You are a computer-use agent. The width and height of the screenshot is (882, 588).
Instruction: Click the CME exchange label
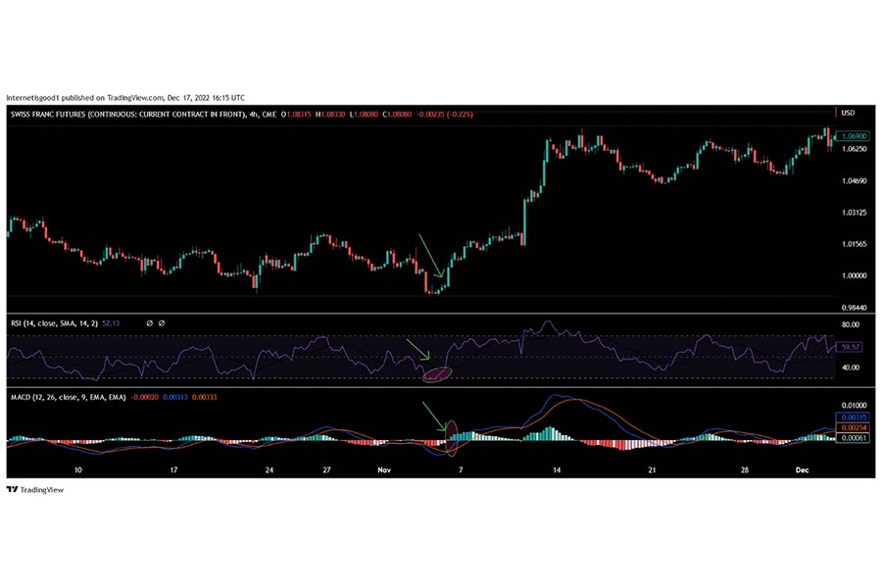269,115
